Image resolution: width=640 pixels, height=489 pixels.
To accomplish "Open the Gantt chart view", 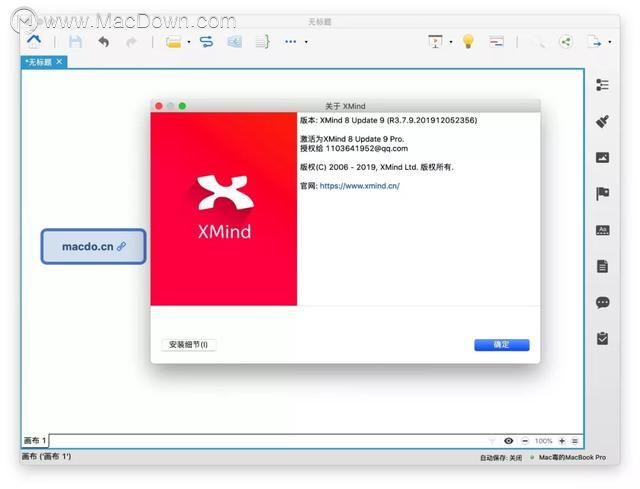I will pos(496,42).
